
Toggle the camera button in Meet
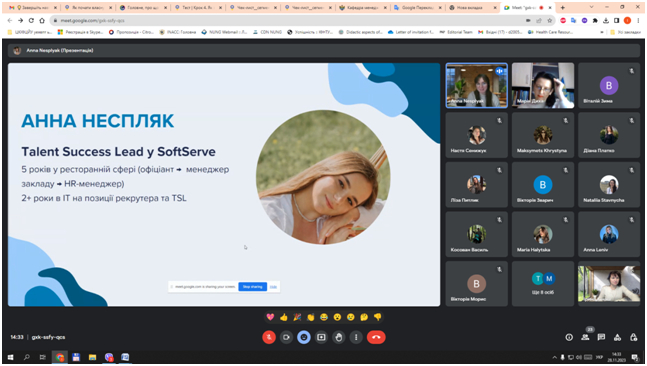pos(286,337)
